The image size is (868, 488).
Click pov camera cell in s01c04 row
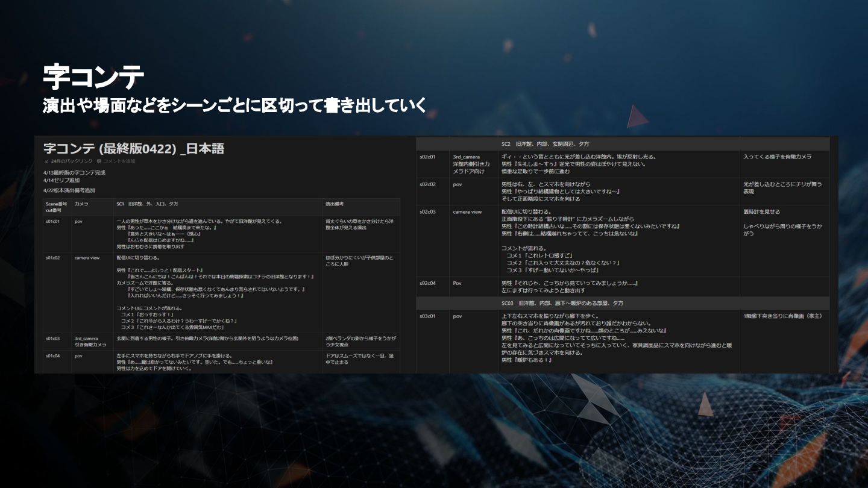[x=78, y=355]
